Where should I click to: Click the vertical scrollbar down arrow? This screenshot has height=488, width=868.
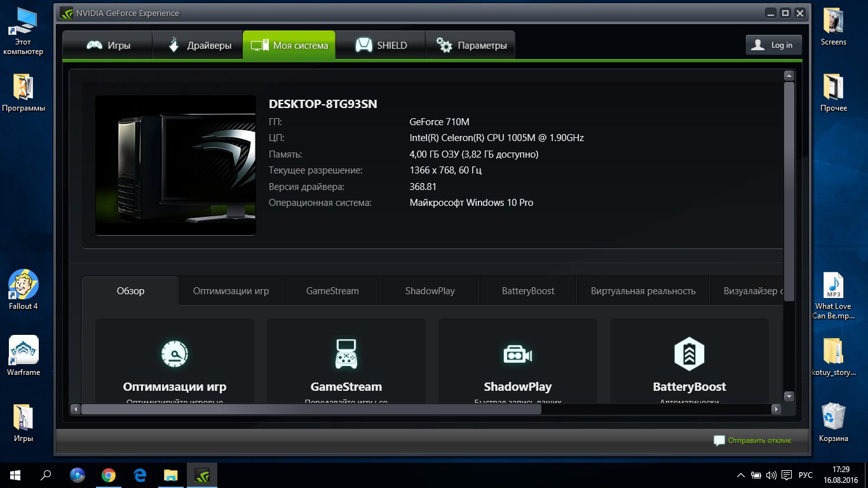click(x=789, y=396)
